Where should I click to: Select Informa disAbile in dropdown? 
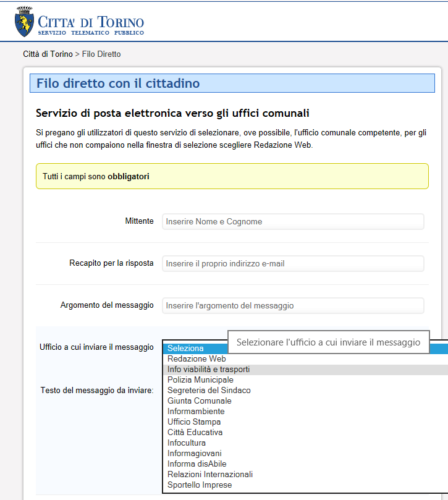tap(197, 464)
